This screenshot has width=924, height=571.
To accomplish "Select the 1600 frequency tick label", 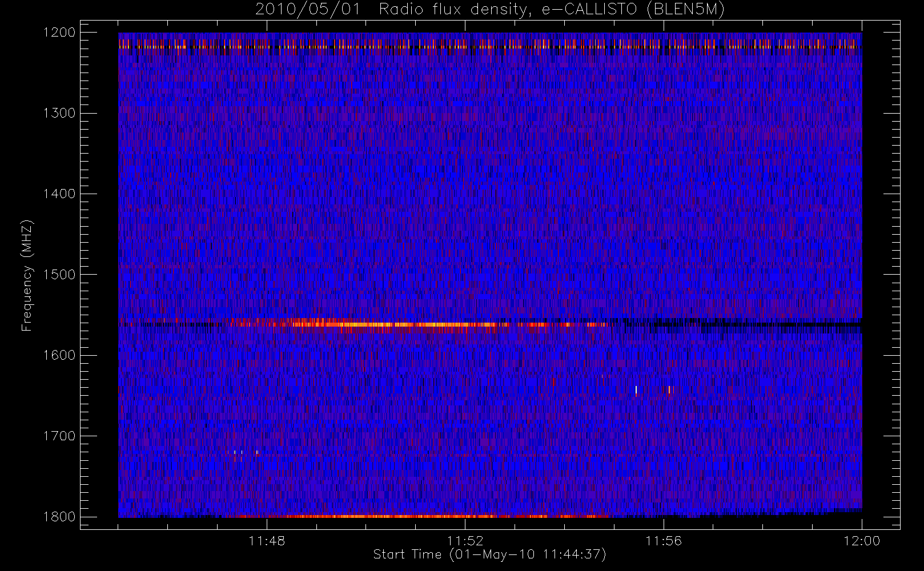I will tap(59, 355).
